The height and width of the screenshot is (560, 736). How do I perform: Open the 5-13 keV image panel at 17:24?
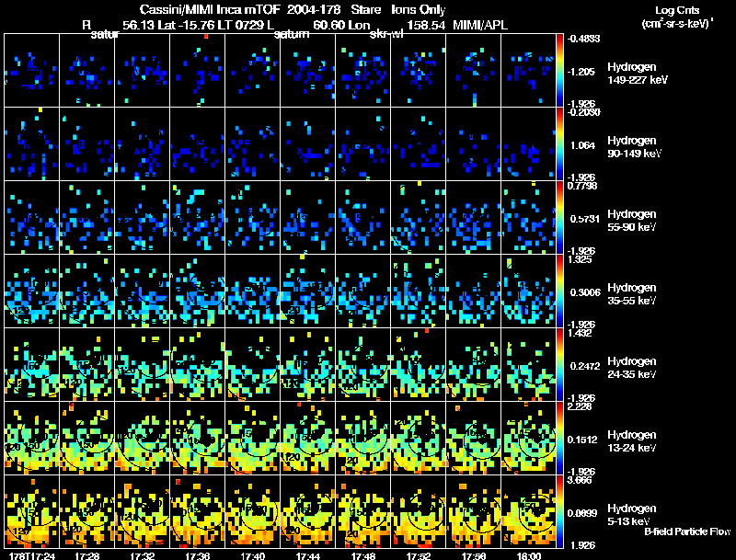32,511
